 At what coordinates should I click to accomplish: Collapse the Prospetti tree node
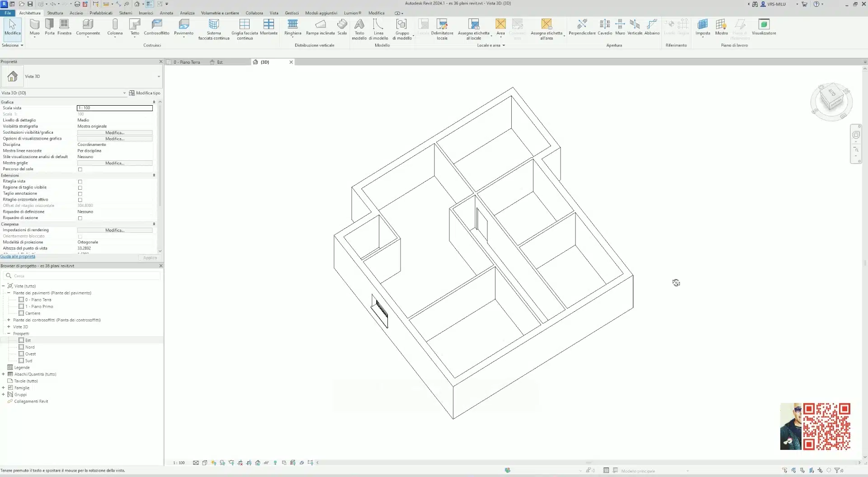(9, 333)
